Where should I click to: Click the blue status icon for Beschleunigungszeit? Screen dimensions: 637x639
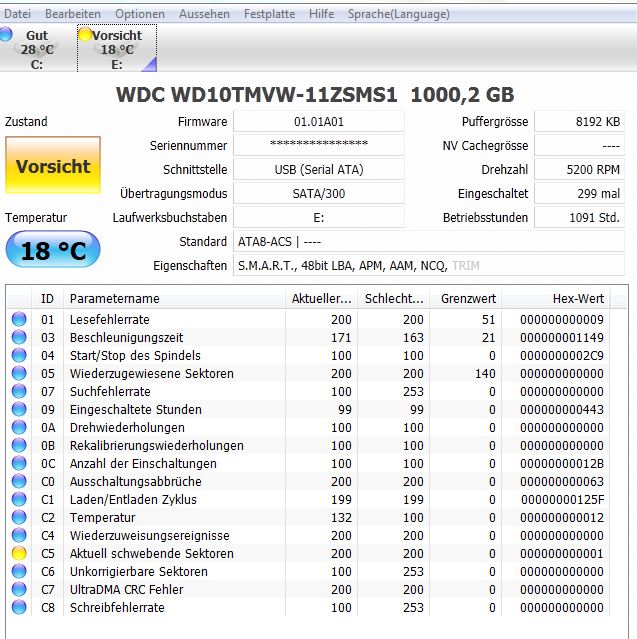pyautogui.click(x=19, y=337)
